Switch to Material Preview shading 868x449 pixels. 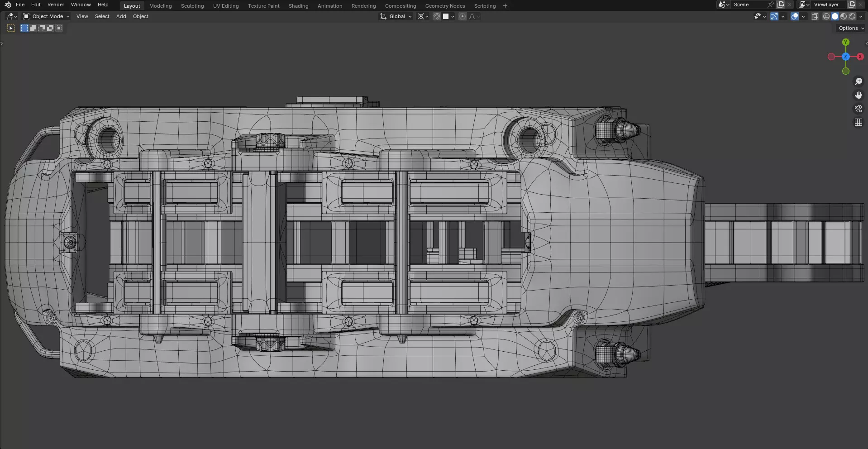pyautogui.click(x=844, y=16)
